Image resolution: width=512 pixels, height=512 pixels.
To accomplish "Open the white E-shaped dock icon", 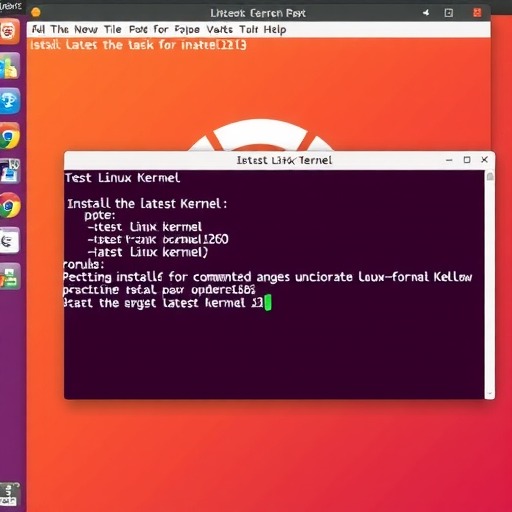I will click(9, 240).
